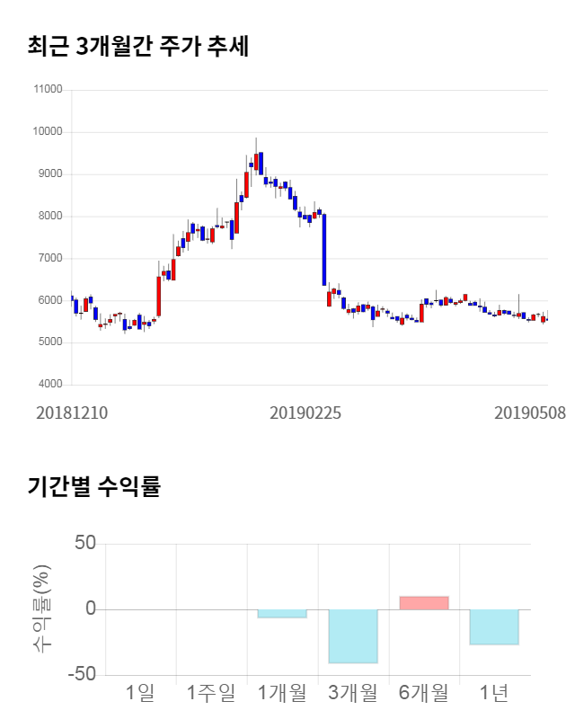Select the 20190225 middle date label

pyautogui.click(x=305, y=413)
